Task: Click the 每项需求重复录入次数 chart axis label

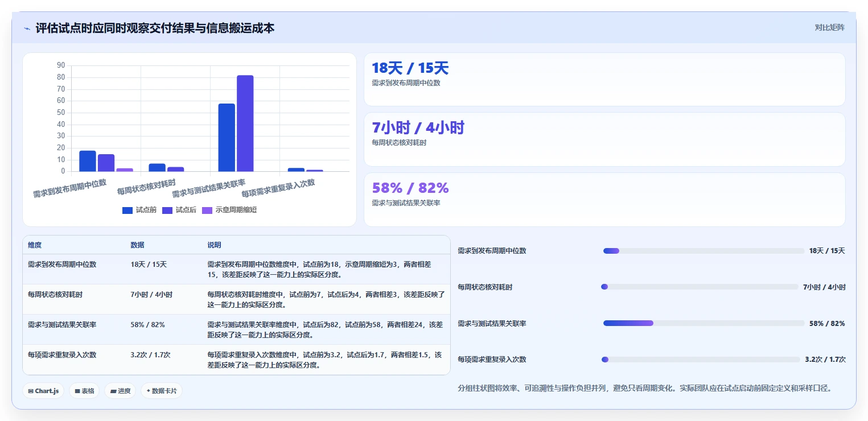Action: point(278,188)
